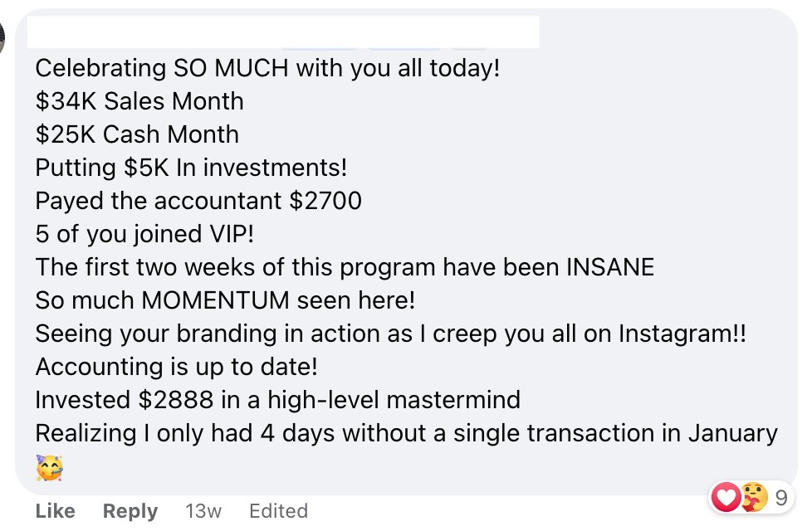The height and width of the screenshot is (531, 812).
Task: Click the "Celebrating SO MUCH" line
Action: pos(267,68)
